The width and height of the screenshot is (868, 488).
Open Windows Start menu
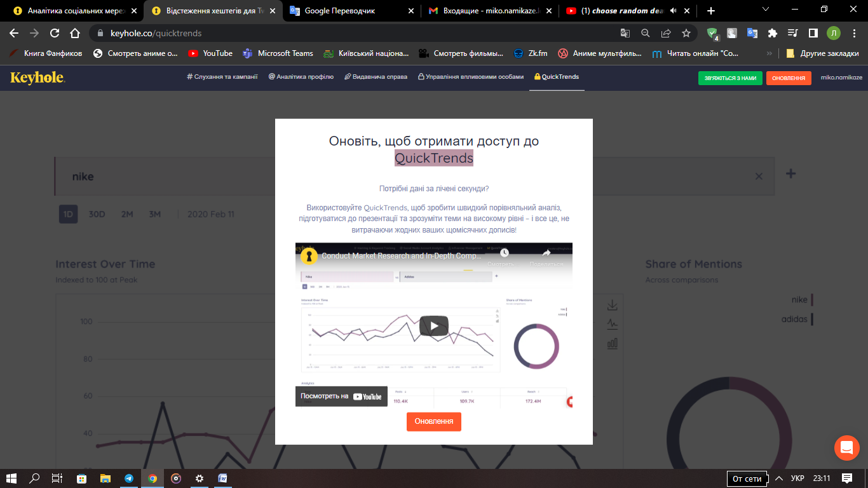pyautogui.click(x=11, y=478)
